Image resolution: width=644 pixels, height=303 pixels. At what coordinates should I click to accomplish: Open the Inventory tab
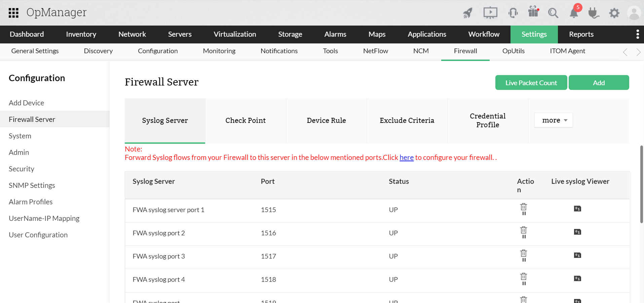click(81, 34)
